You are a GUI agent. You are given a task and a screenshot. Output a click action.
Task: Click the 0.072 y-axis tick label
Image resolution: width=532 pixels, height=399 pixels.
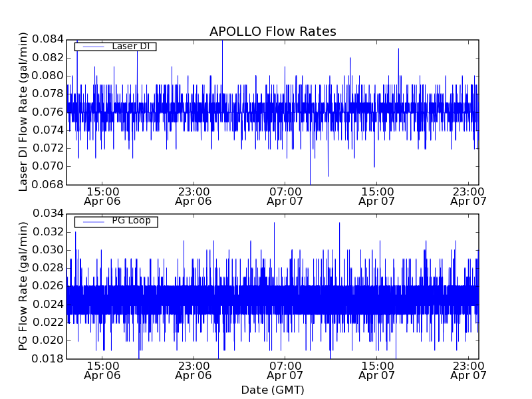[48, 148]
